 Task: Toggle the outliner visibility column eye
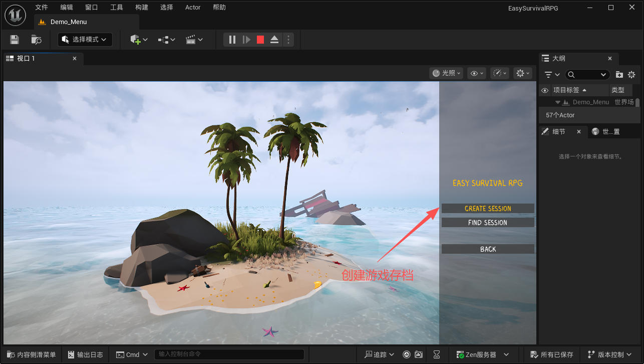click(x=545, y=90)
